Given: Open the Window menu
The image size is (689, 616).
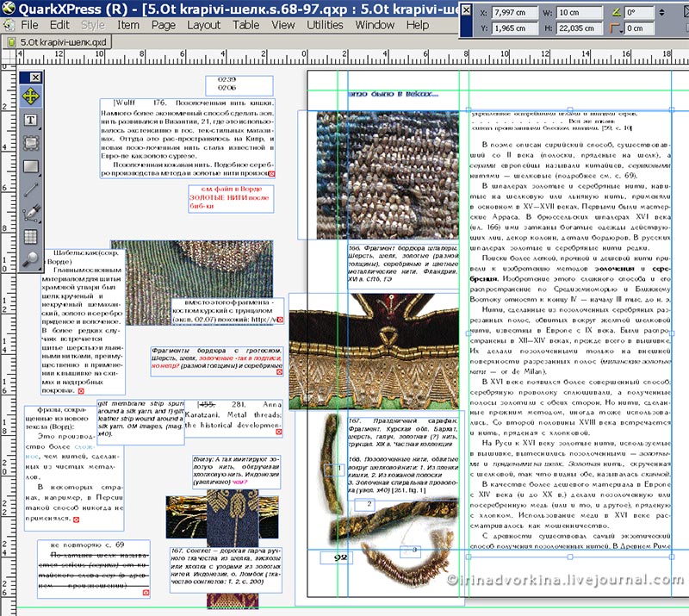Looking at the screenshot, I should click(375, 25).
